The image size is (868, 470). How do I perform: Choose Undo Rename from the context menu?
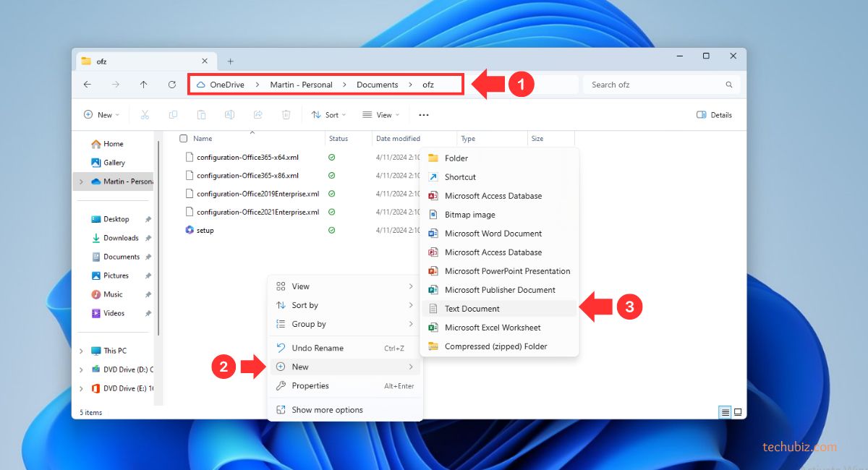[x=345, y=348]
